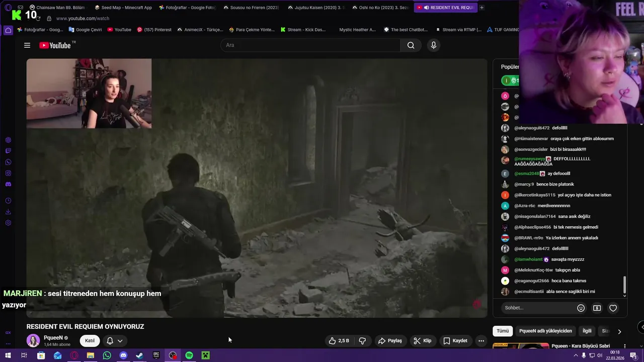
Task: Click the site-info padlock in the address bar
Action: click(49, 19)
